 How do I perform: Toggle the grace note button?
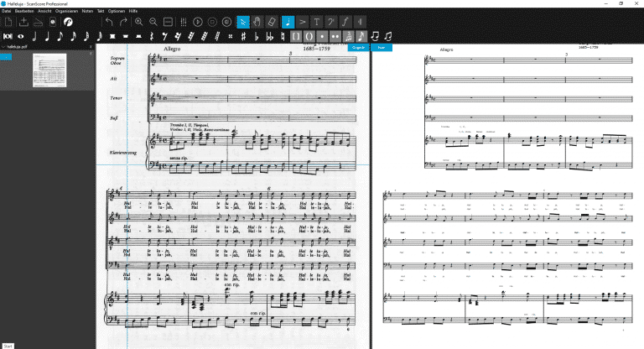361,37
